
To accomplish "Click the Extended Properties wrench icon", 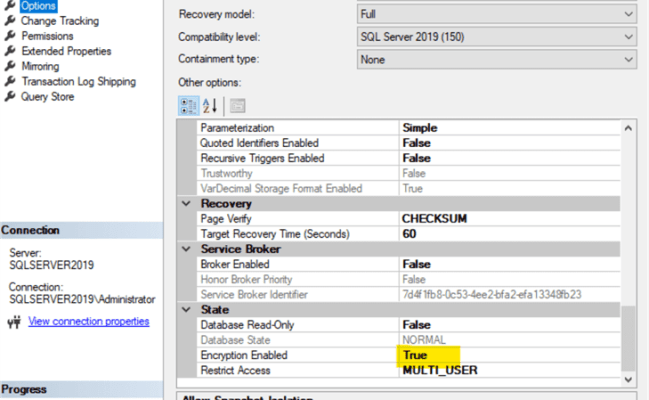I will pyautogui.click(x=10, y=51).
